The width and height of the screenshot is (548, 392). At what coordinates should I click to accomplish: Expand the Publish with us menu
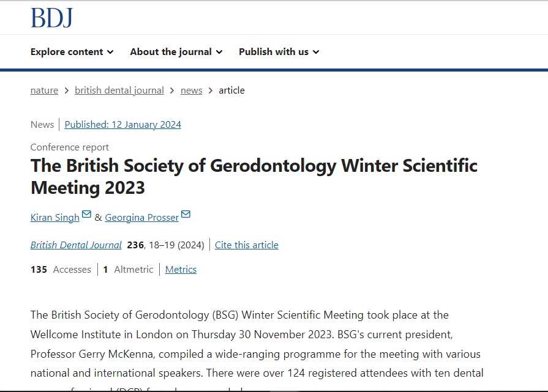pos(279,51)
